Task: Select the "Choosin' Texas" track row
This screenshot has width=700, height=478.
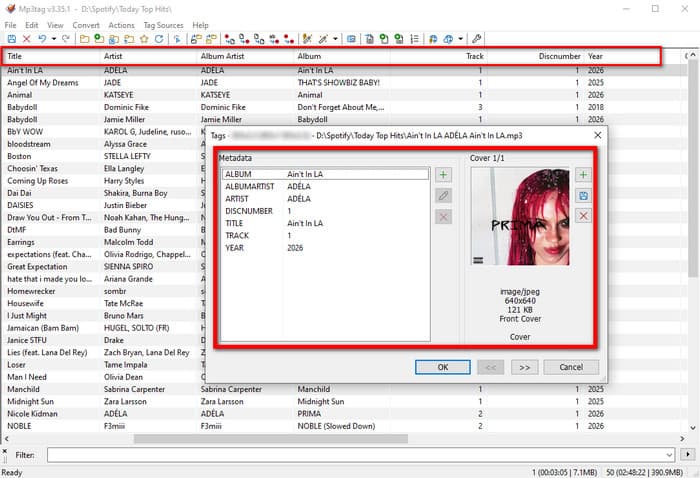Action: point(103,169)
